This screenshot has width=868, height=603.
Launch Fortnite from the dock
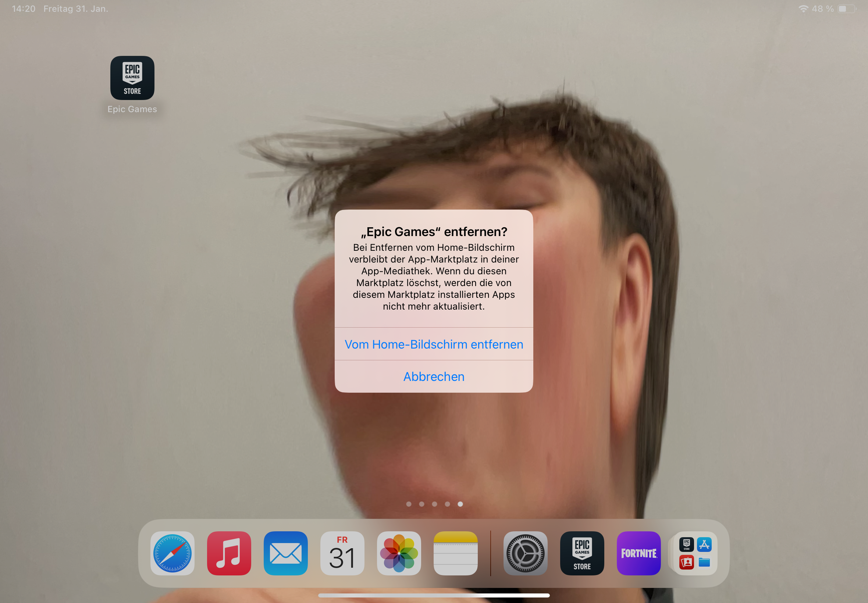click(638, 553)
